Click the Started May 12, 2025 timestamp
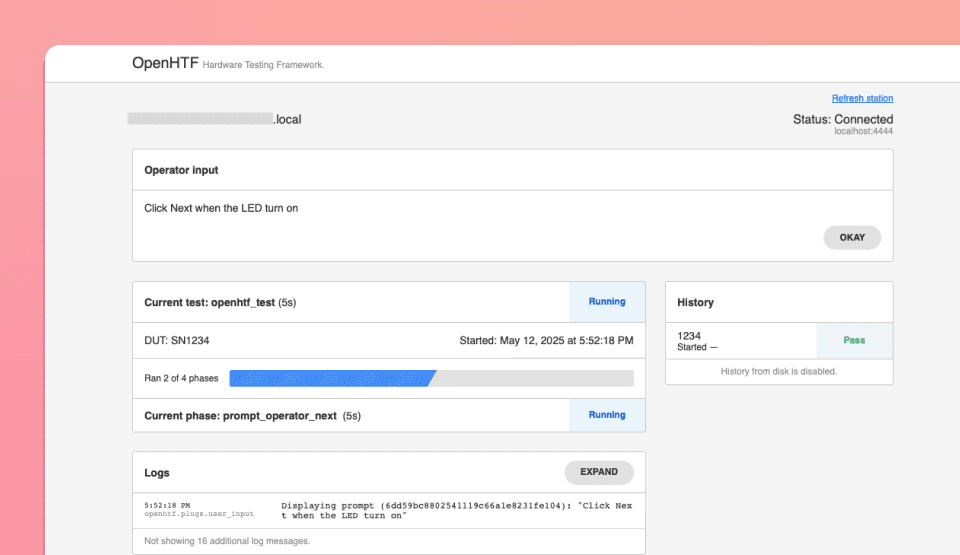 click(546, 340)
